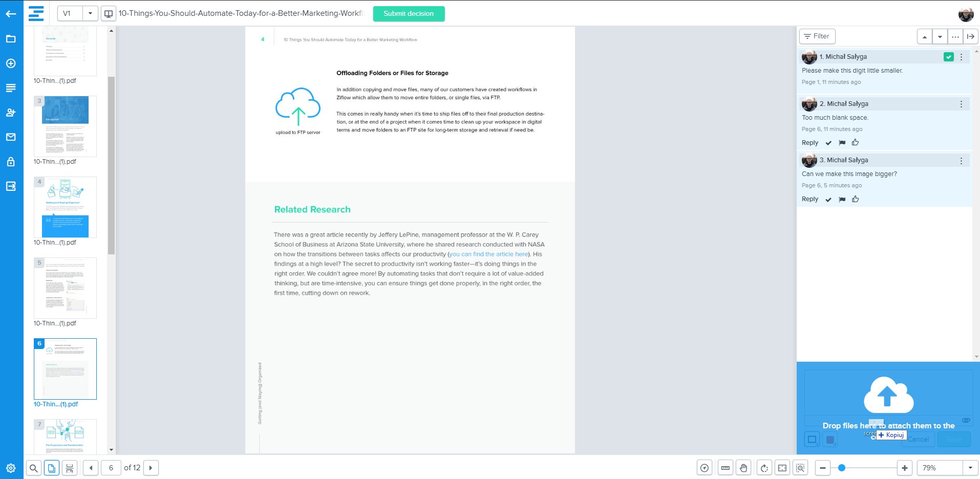Open the Filter comments menu
The image size is (980, 479).
coord(817,36)
